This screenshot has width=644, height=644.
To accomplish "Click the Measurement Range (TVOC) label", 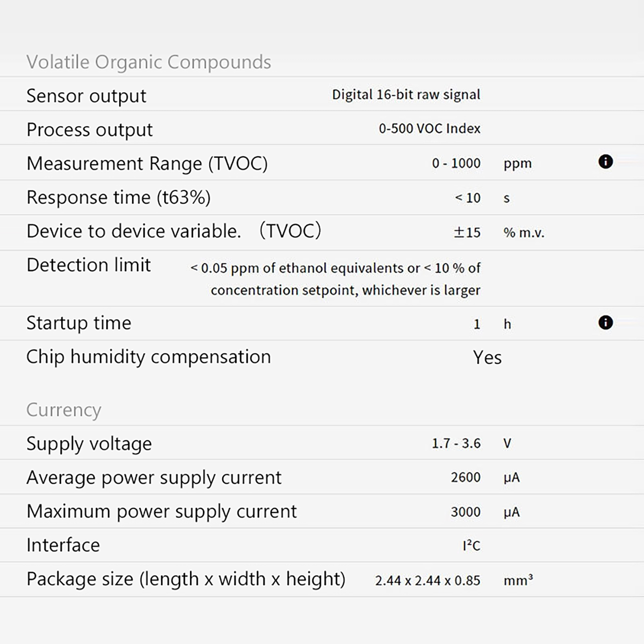I will click(x=147, y=163).
